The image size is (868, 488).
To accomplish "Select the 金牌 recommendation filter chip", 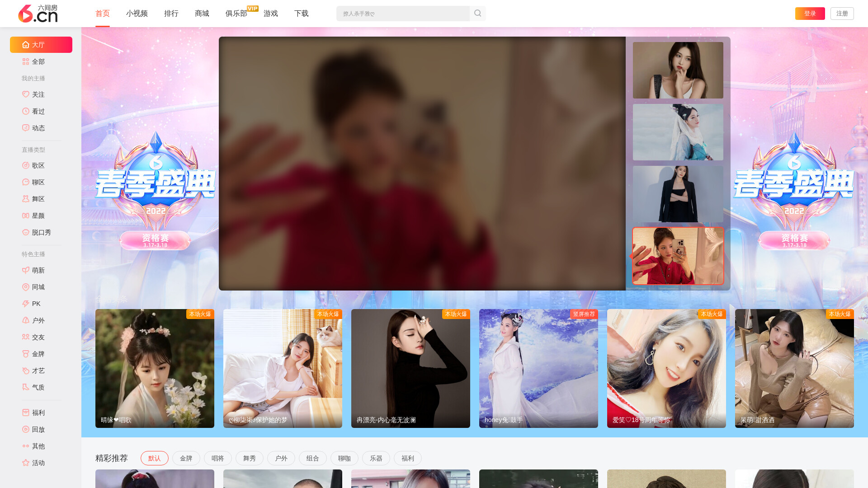I will coord(186,458).
